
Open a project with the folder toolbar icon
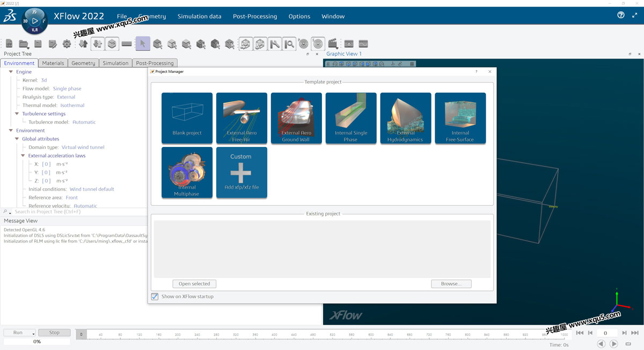pos(24,44)
